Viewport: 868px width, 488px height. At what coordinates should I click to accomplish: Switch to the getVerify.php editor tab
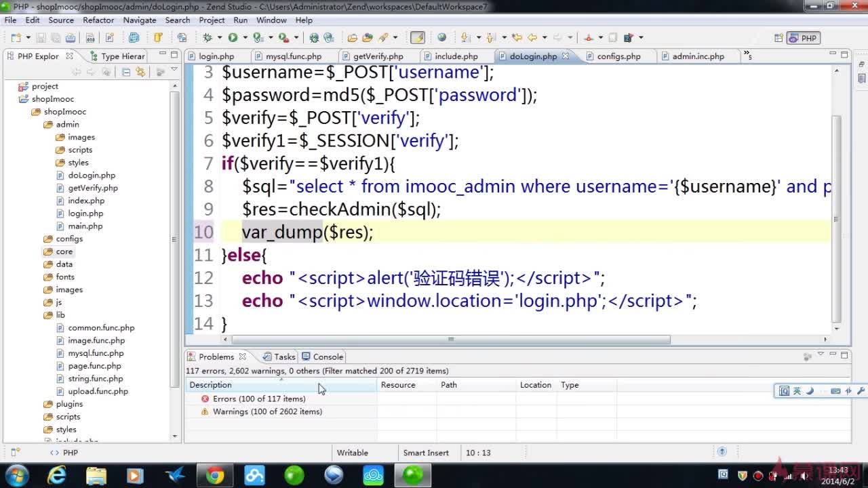[x=378, y=56]
